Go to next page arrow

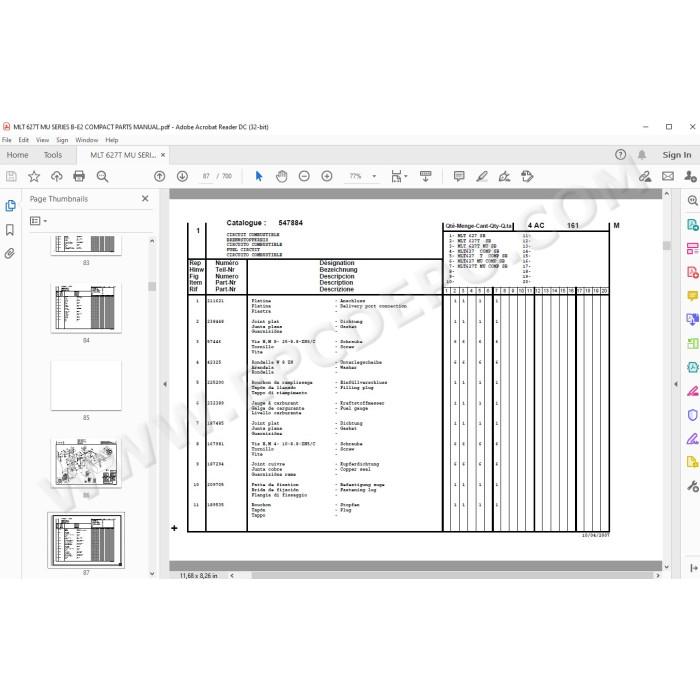coord(182,176)
